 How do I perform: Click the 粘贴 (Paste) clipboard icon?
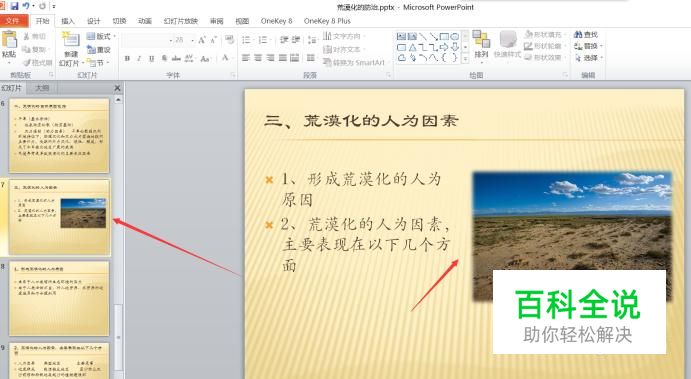pos(9,40)
